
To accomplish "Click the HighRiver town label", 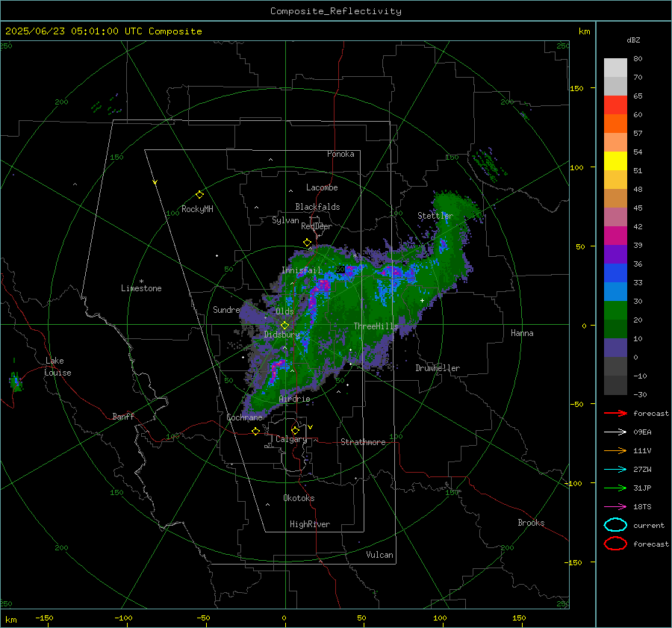I will 310,524.
